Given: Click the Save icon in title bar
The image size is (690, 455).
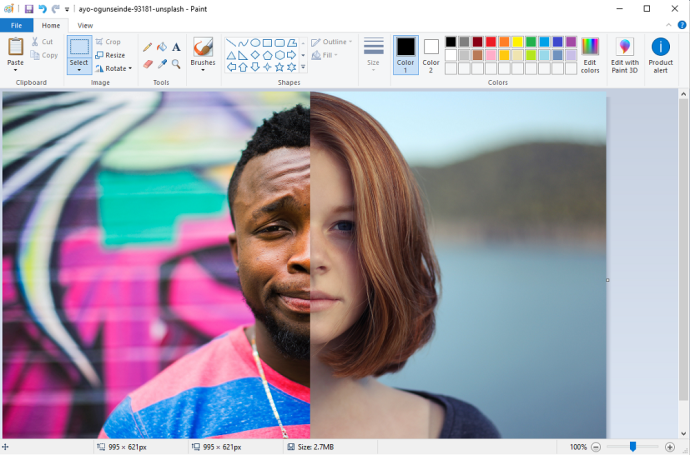Looking at the screenshot, I should click(29, 8).
